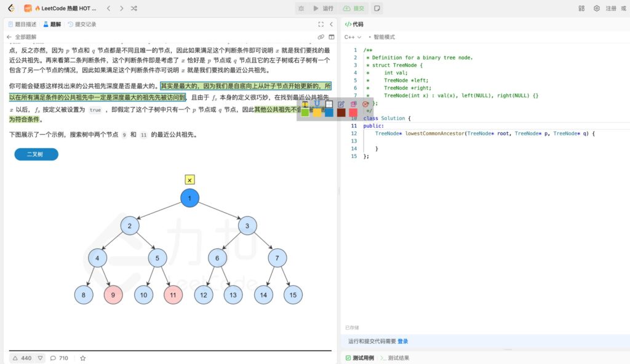
Task: Click the pink tree node 11
Action: coord(173,295)
